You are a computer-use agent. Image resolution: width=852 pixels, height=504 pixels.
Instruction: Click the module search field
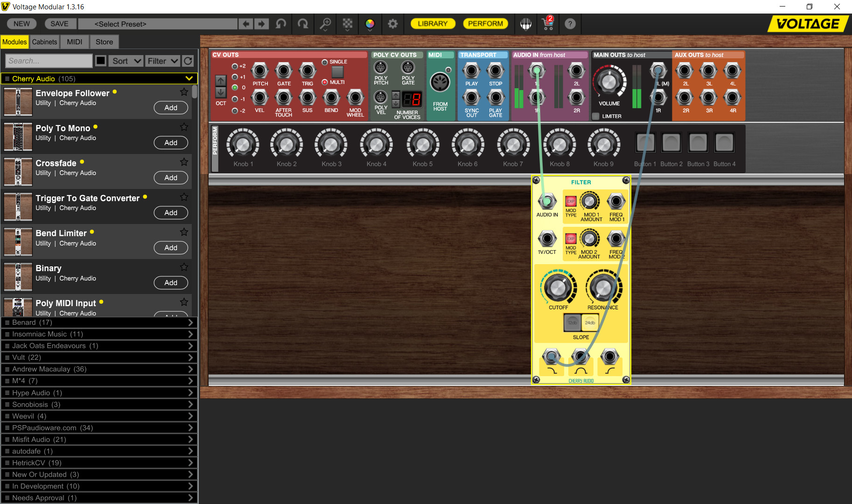(49, 61)
